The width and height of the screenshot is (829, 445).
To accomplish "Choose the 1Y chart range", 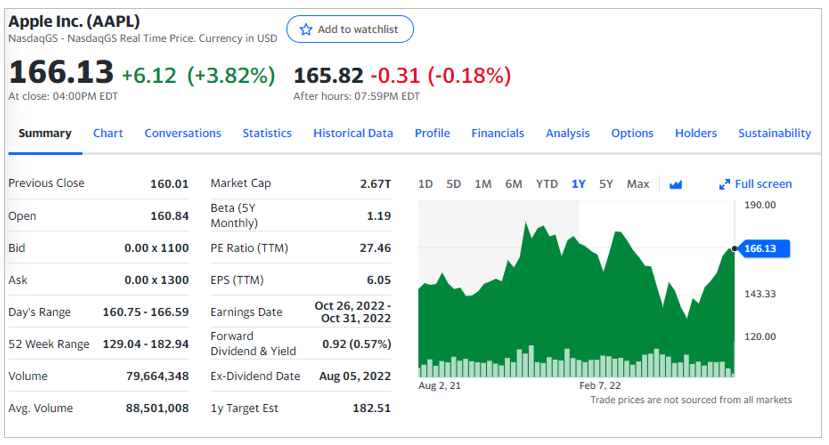I will click(578, 184).
